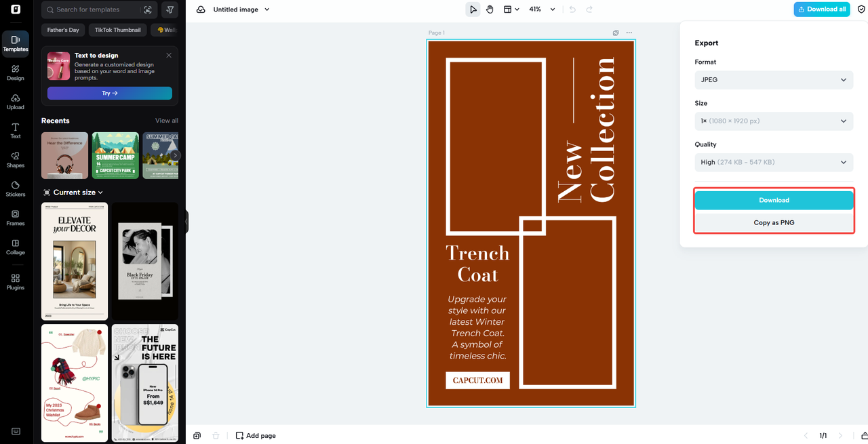
Task: Click the cloud save status icon
Action: (x=201, y=9)
